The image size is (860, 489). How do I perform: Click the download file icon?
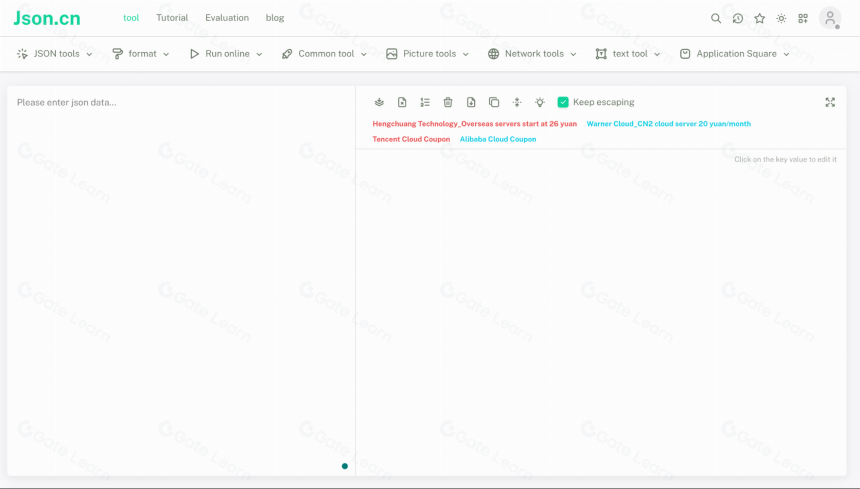471,102
